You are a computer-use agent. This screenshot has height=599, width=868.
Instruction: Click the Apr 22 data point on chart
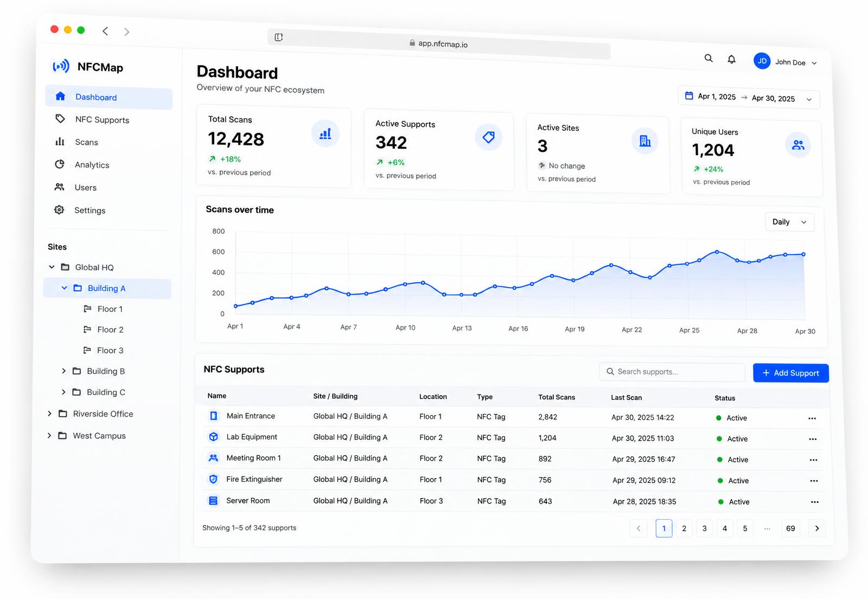pyautogui.click(x=630, y=272)
